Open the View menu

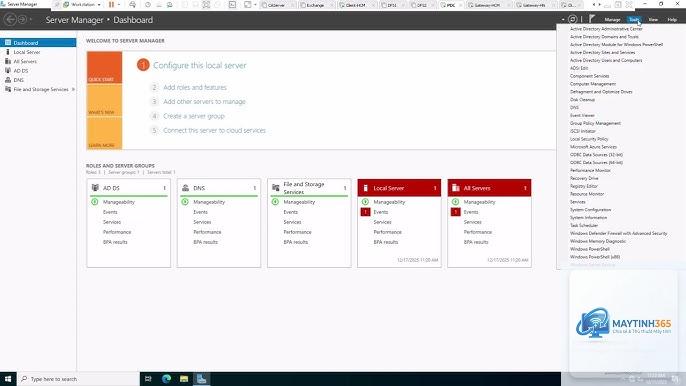pos(653,19)
